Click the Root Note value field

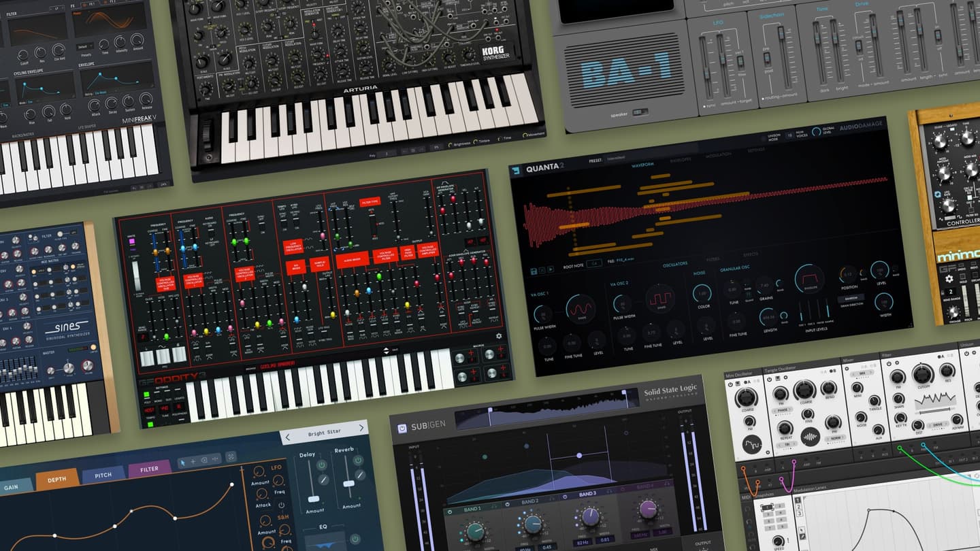click(x=594, y=263)
